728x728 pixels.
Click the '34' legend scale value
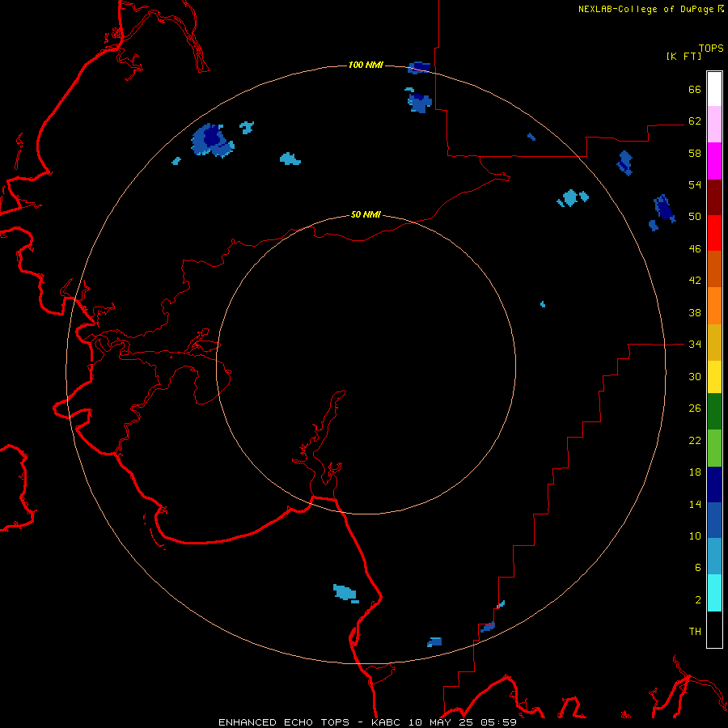[x=695, y=344]
